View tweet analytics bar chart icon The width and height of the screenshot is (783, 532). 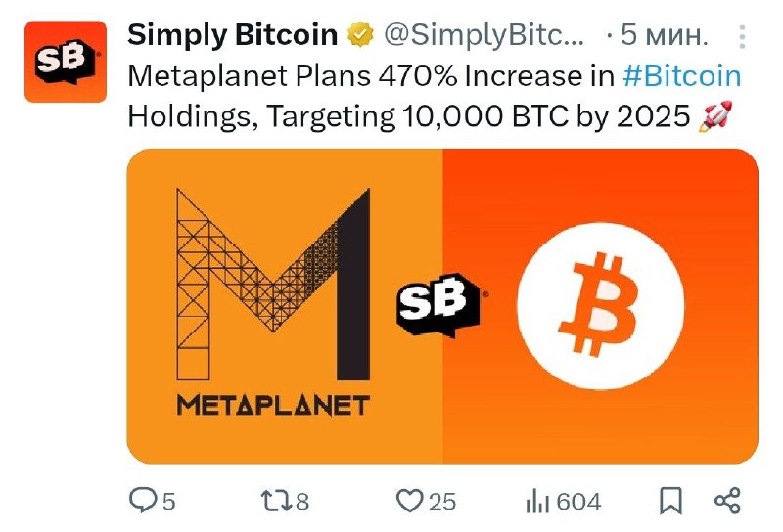(x=537, y=502)
